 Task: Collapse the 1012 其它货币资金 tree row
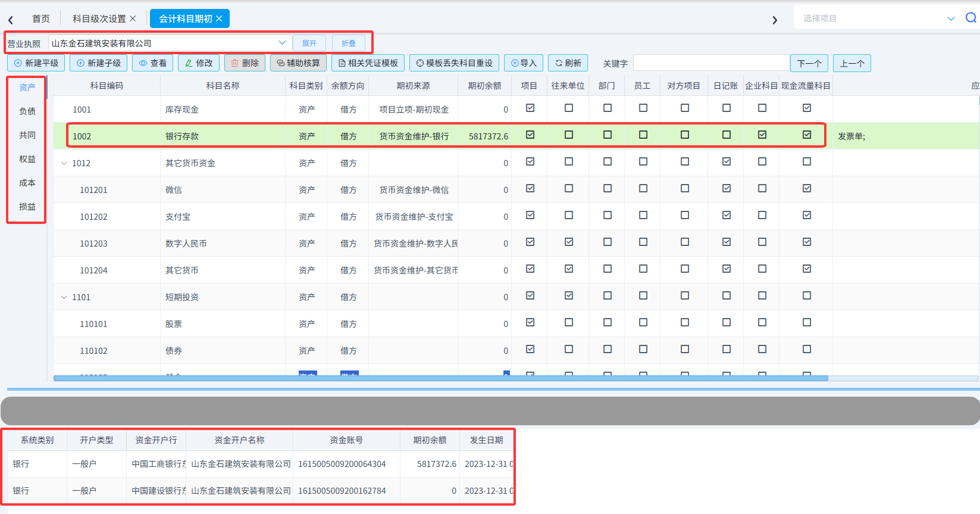point(64,163)
